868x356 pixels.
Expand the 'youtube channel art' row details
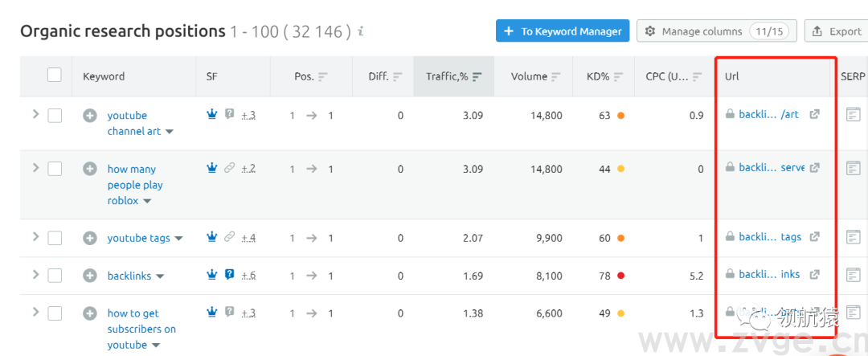35,114
